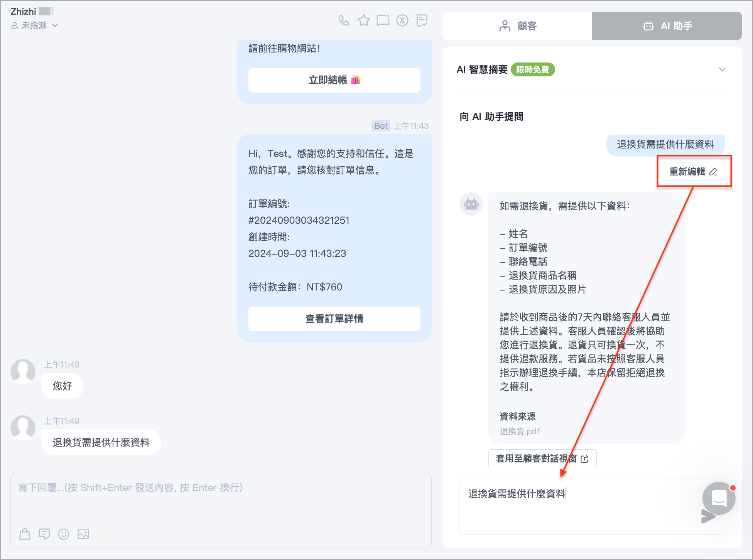The width and height of the screenshot is (753, 560).
Task: Click the 限時免費 badge
Action: [x=533, y=69]
